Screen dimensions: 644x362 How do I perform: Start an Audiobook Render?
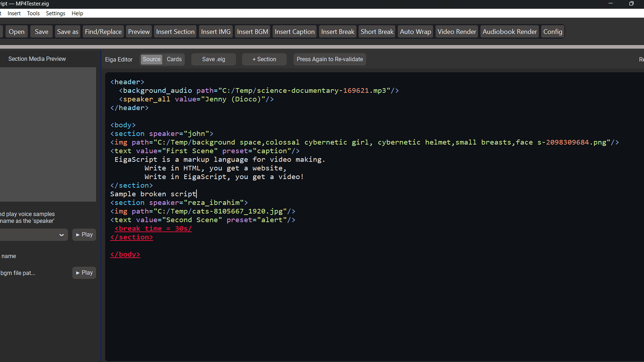(509, 31)
